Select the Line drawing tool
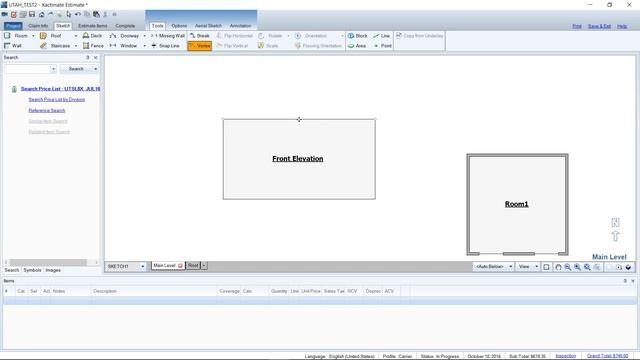This screenshot has width=640, height=360. 382,36
